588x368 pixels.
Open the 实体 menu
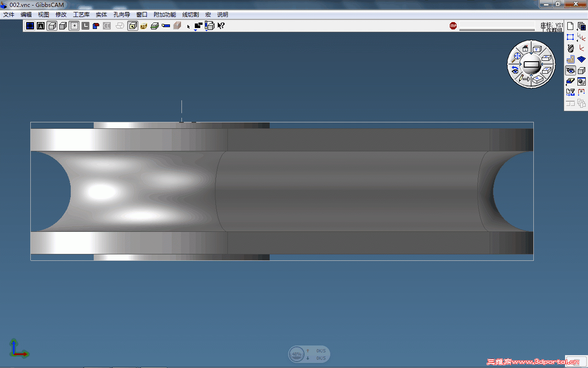pyautogui.click(x=102, y=15)
